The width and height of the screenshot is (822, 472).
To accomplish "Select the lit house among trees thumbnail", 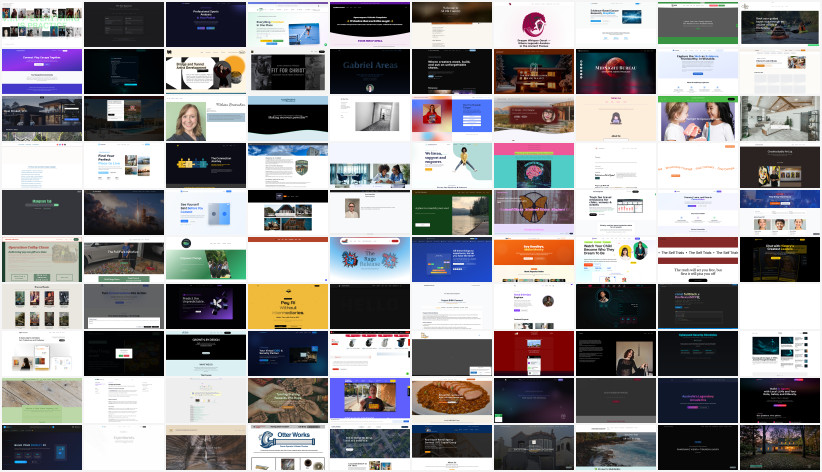I will (x=780, y=447).
